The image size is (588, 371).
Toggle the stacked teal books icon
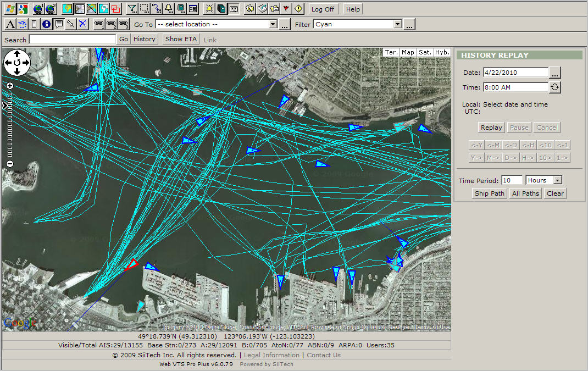[221, 9]
